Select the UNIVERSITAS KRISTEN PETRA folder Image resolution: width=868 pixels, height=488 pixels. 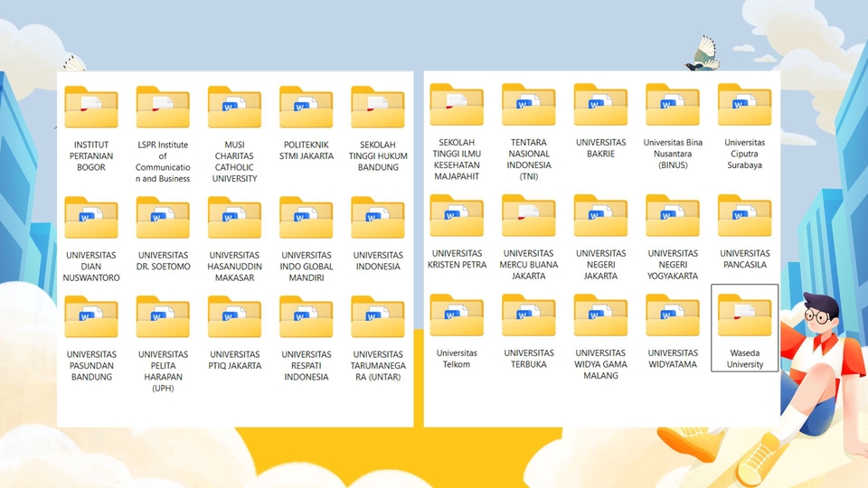[x=457, y=217]
